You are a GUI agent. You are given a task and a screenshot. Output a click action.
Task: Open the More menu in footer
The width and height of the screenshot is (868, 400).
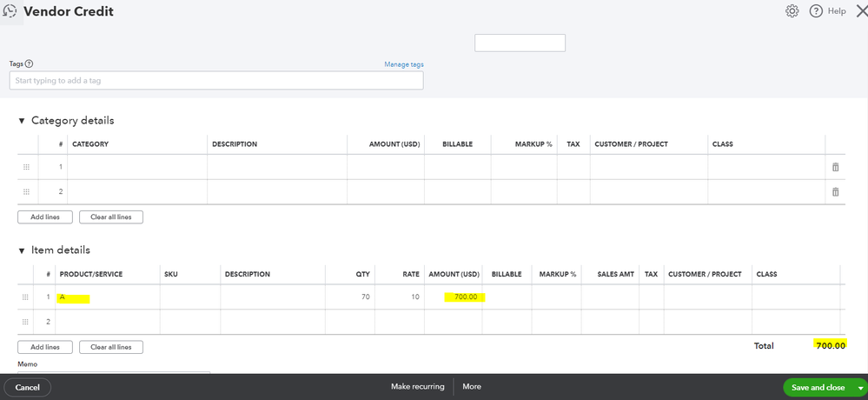(472, 387)
